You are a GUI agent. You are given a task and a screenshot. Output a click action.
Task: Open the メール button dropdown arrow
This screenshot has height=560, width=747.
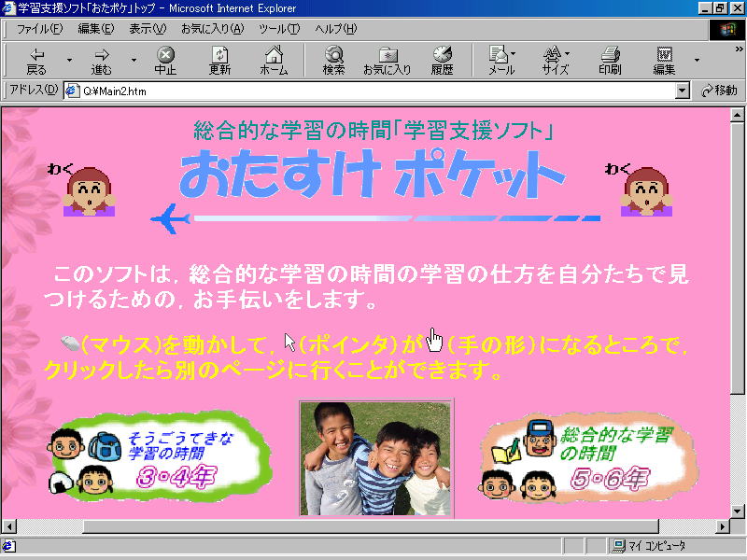(x=514, y=53)
